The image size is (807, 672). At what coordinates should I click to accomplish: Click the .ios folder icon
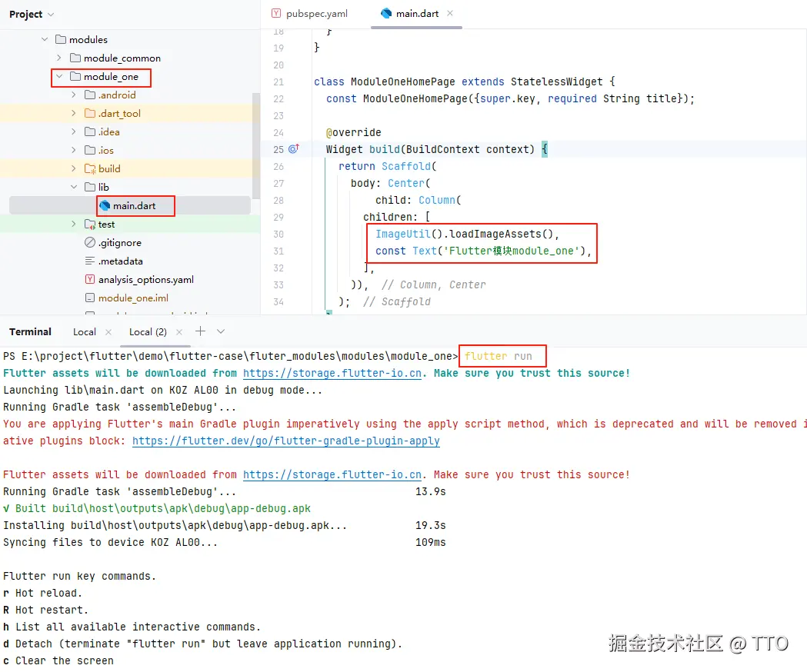pyautogui.click(x=89, y=150)
